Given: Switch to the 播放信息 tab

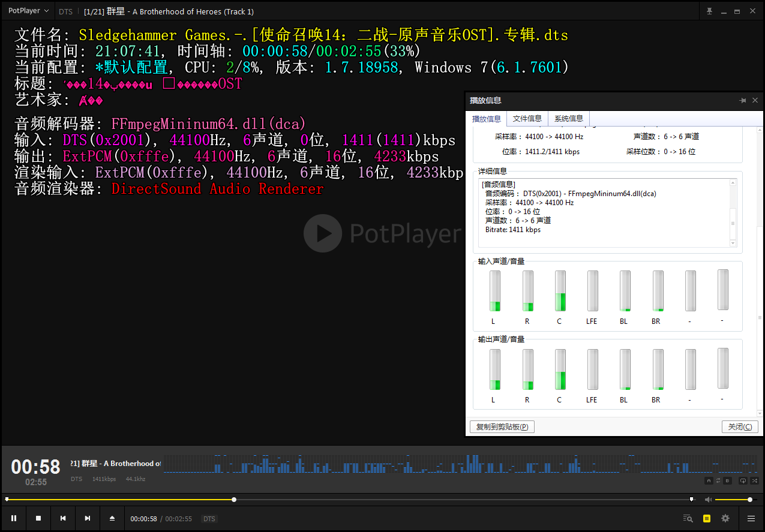Looking at the screenshot, I should pyautogui.click(x=487, y=119).
